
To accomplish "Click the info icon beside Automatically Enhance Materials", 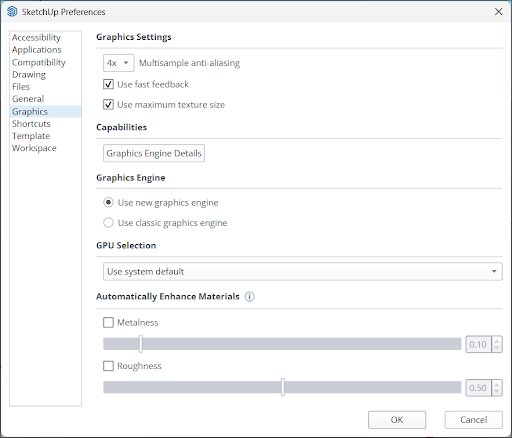I will click(249, 296).
